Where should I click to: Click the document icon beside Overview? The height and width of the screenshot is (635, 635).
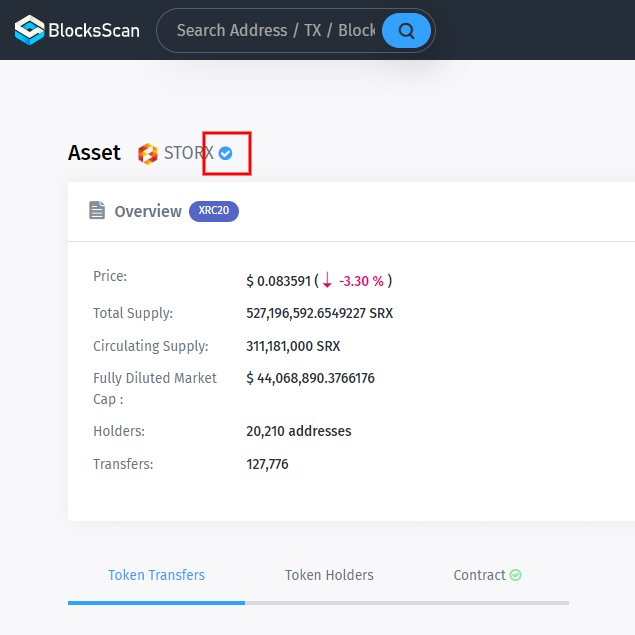pos(97,211)
